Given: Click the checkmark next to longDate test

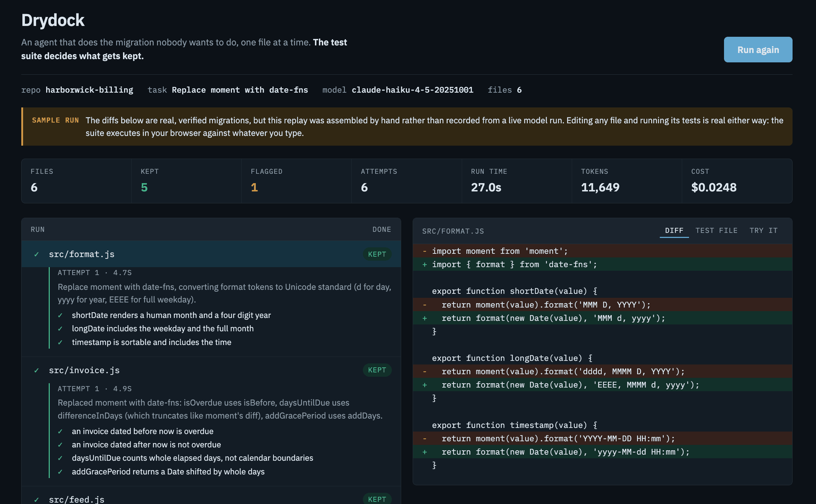Looking at the screenshot, I should (x=60, y=329).
